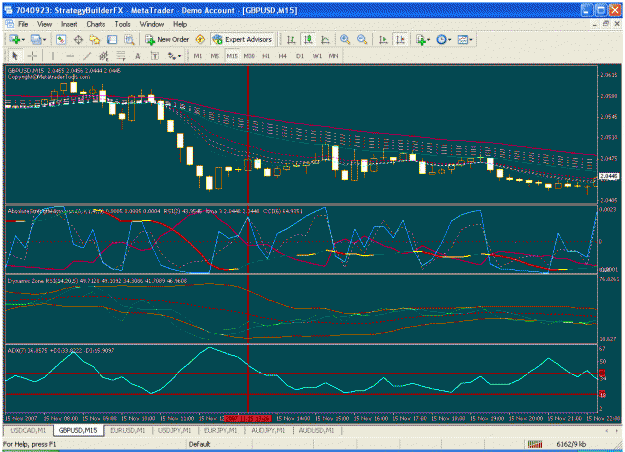This screenshot has width=625, height=452.
Task: Open the Data Window crosshair-shaped icon
Action: (x=78, y=39)
